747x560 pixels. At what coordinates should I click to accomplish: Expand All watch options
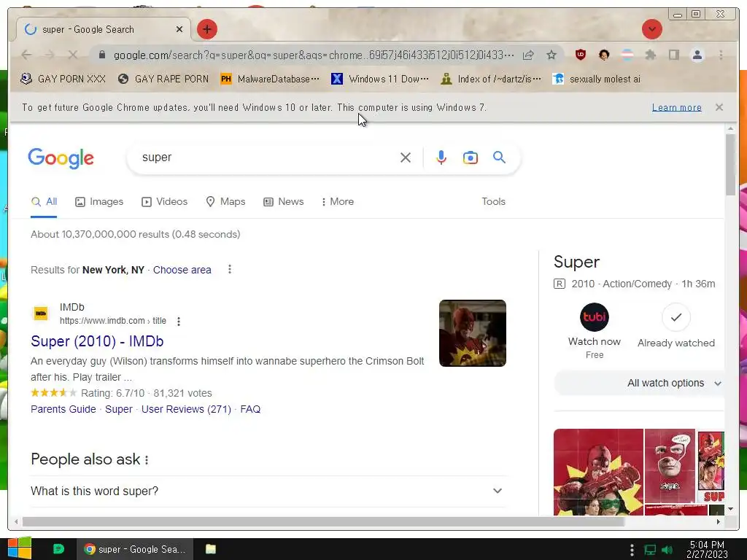click(x=639, y=384)
